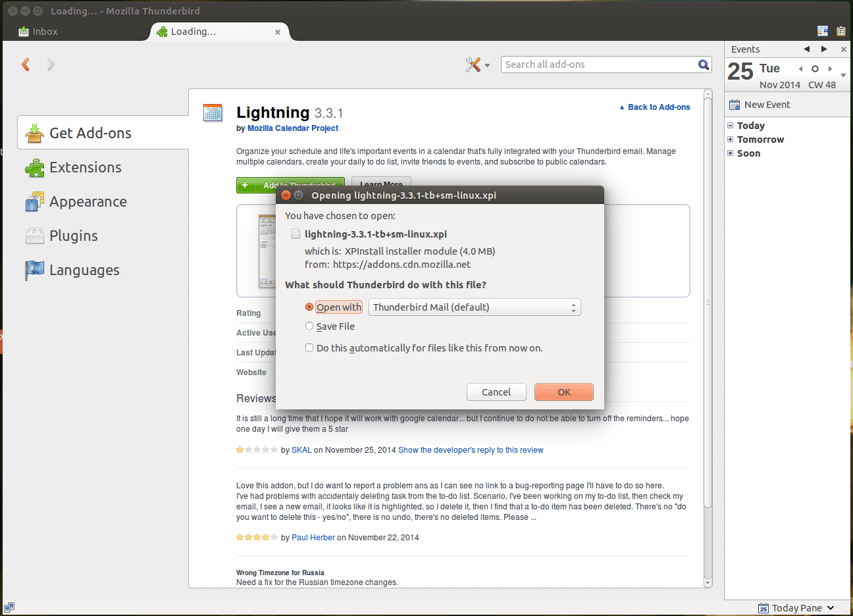Select the Open with radio button
This screenshot has height=616, width=853.
[x=309, y=307]
